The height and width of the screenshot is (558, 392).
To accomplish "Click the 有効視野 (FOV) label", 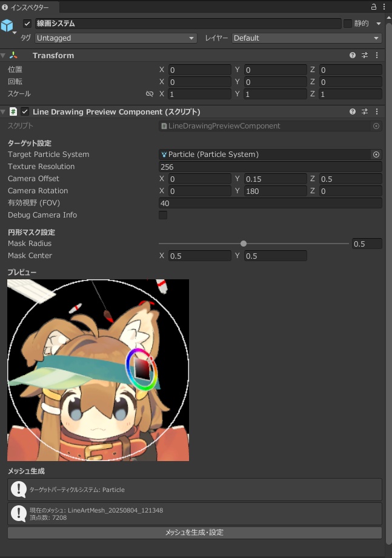I will (x=34, y=203).
